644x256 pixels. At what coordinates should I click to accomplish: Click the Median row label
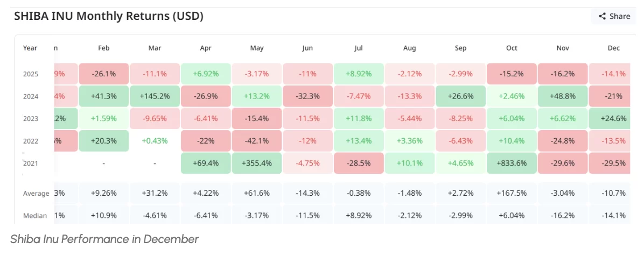[x=35, y=216]
